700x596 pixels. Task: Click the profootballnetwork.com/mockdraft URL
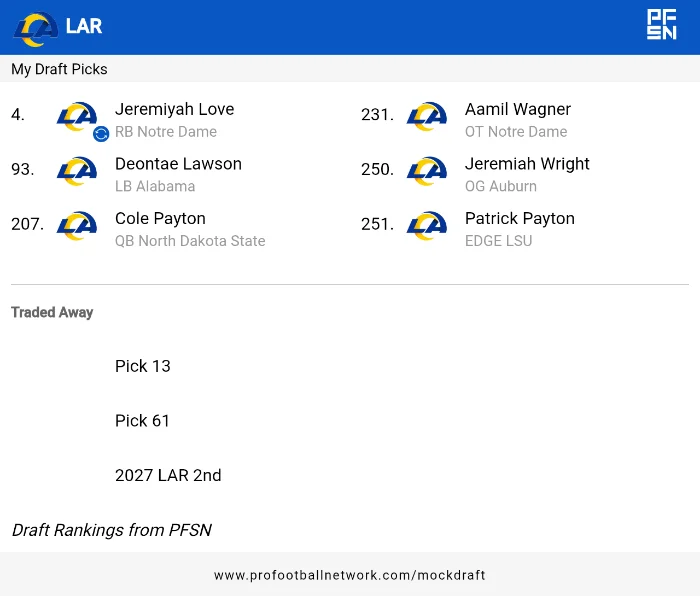click(x=350, y=575)
